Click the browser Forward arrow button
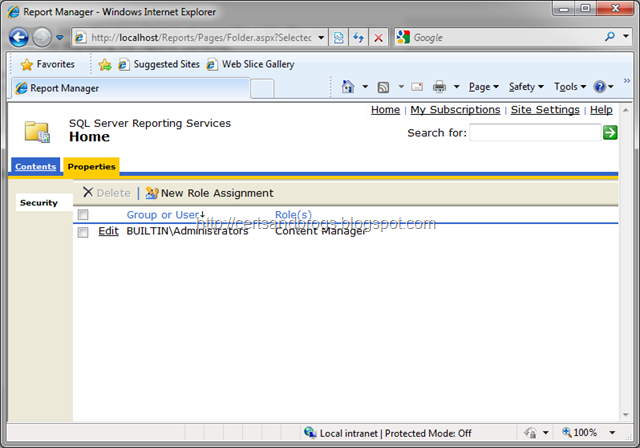This screenshot has height=448, width=640. tap(42, 38)
